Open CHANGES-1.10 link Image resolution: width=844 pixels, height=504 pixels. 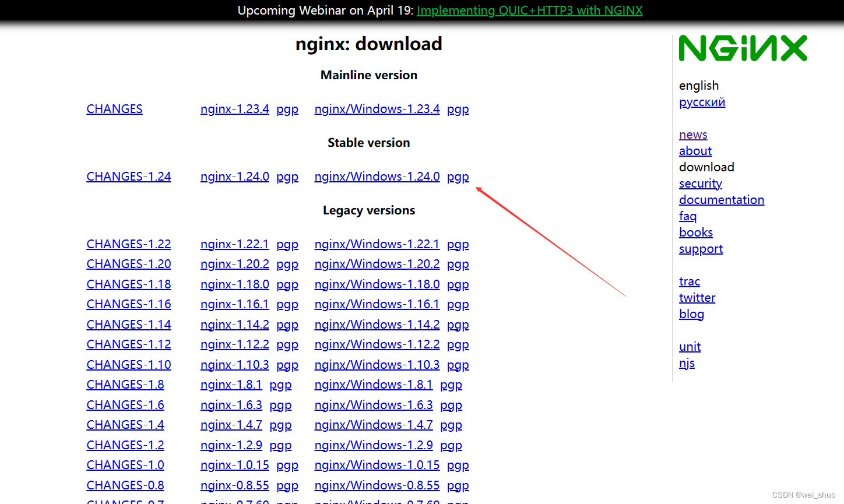(x=129, y=365)
